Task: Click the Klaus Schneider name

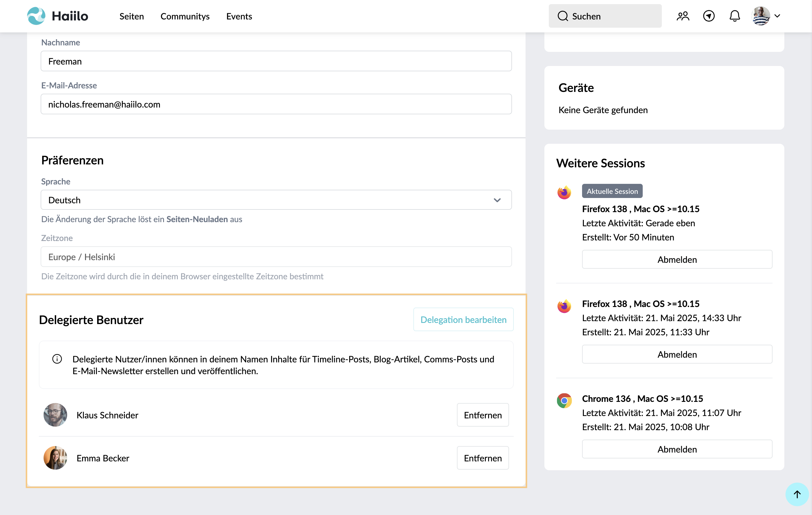Action: 107,415
